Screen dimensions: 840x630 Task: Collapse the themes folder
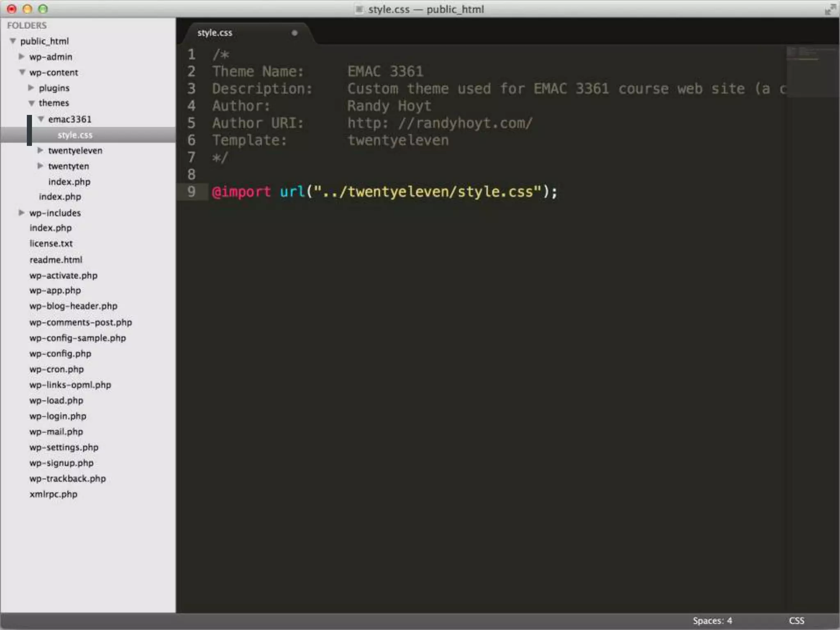32,103
